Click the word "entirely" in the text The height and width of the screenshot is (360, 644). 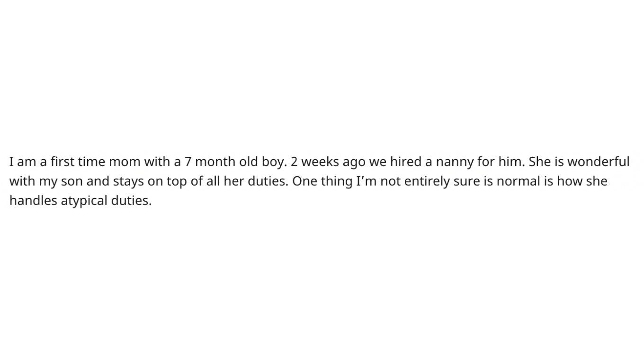point(426,182)
